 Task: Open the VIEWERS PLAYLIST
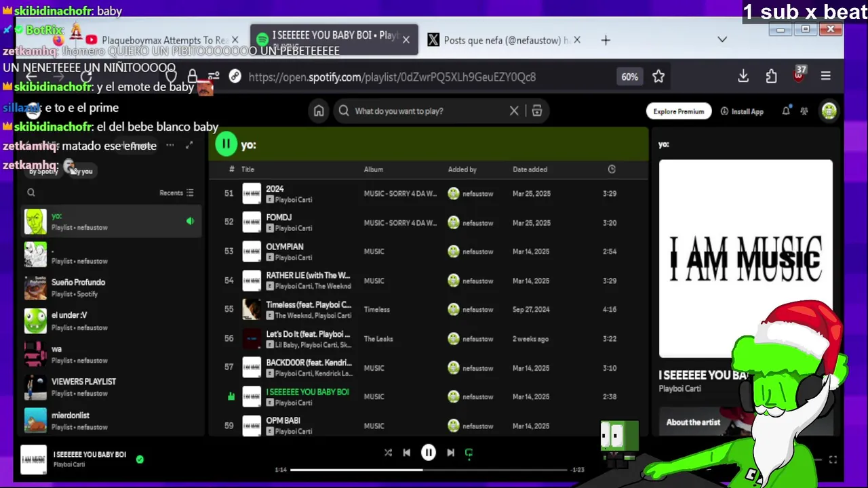[112, 387]
